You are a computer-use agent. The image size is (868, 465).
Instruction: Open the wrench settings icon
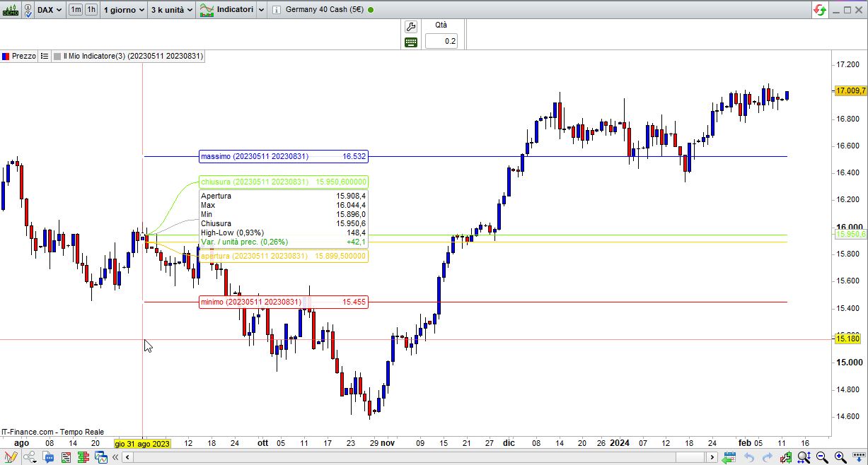[411, 27]
